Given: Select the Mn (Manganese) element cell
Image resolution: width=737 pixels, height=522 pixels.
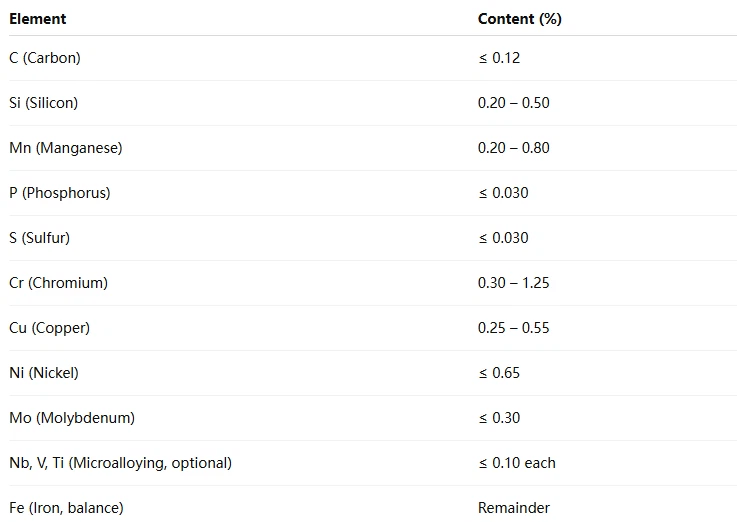Looking at the screenshot, I should pos(66,148).
